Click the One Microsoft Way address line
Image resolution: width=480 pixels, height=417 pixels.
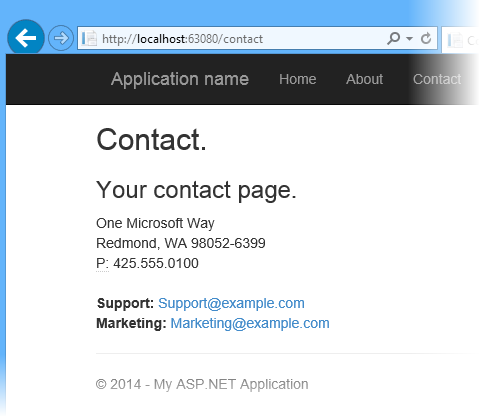coord(155,223)
